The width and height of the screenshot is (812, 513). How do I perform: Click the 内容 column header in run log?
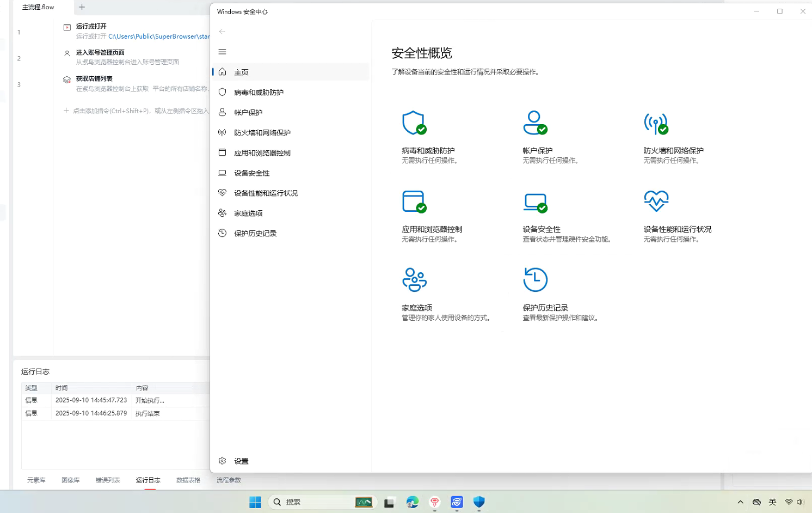point(171,388)
